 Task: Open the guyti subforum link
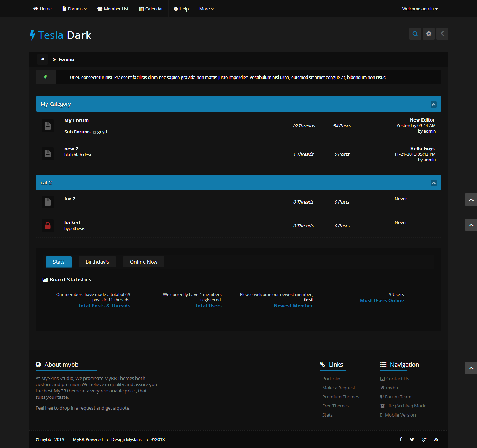point(102,132)
